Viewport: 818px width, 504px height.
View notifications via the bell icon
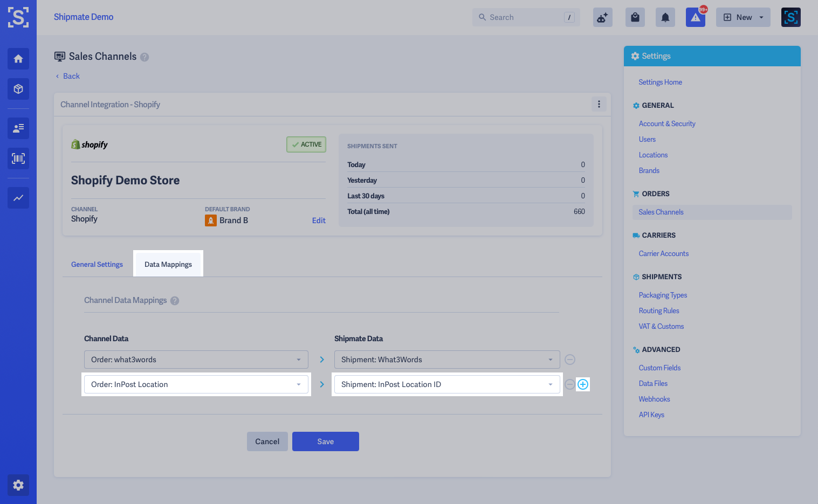point(665,17)
